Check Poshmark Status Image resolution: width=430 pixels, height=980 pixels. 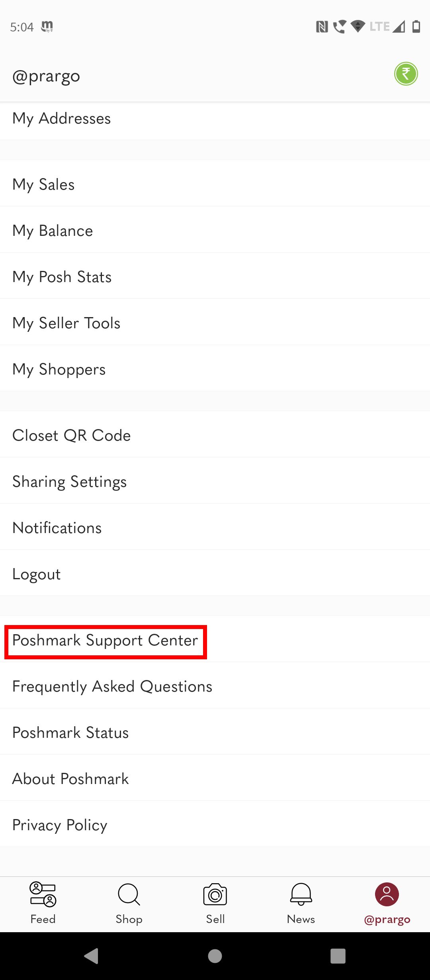pyautogui.click(x=70, y=732)
